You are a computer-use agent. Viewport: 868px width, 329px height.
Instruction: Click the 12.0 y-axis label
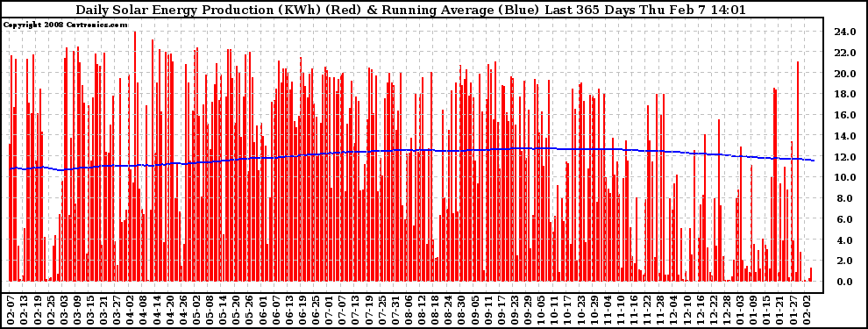845,157
